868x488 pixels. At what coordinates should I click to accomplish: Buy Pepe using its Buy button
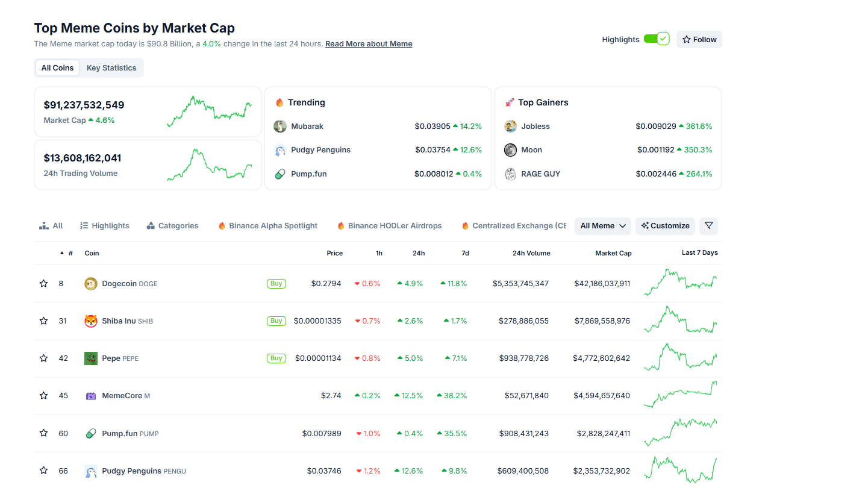tap(276, 358)
